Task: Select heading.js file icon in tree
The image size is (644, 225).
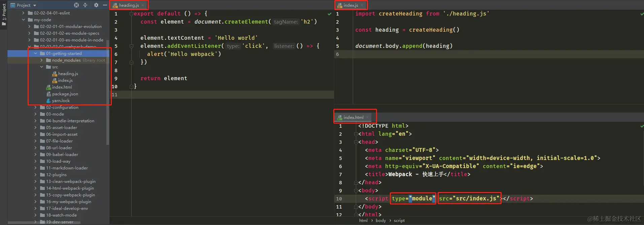Action: (55, 74)
